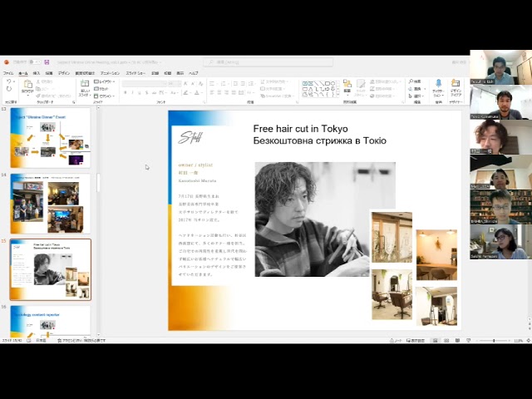
Task: Toggle Italic text formatting
Action: pyautogui.click(x=131, y=92)
